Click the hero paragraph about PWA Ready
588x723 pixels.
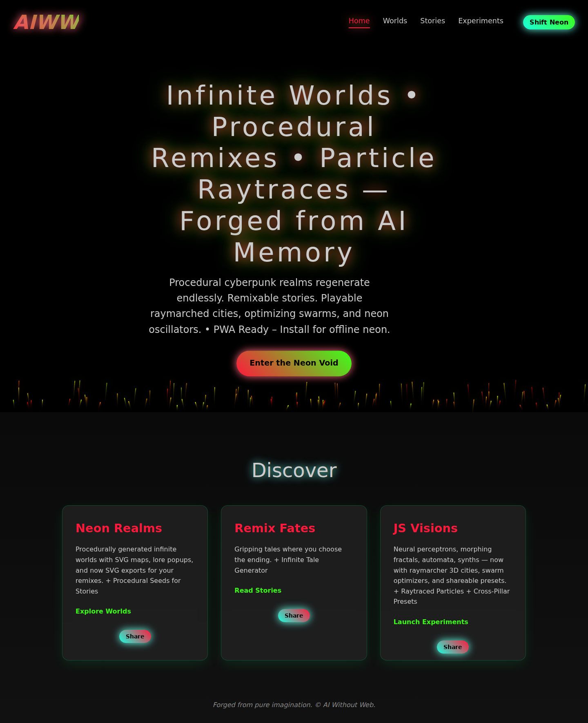[x=269, y=306]
